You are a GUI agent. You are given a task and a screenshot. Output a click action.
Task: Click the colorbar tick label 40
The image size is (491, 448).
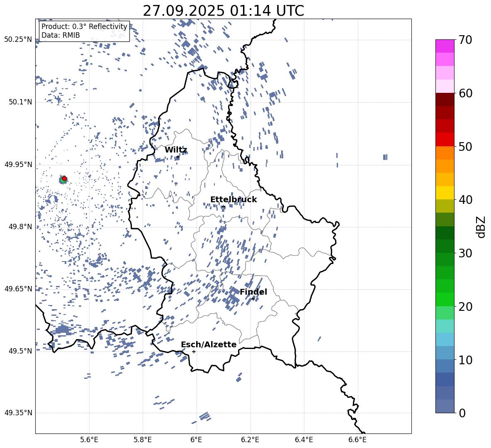(465, 200)
